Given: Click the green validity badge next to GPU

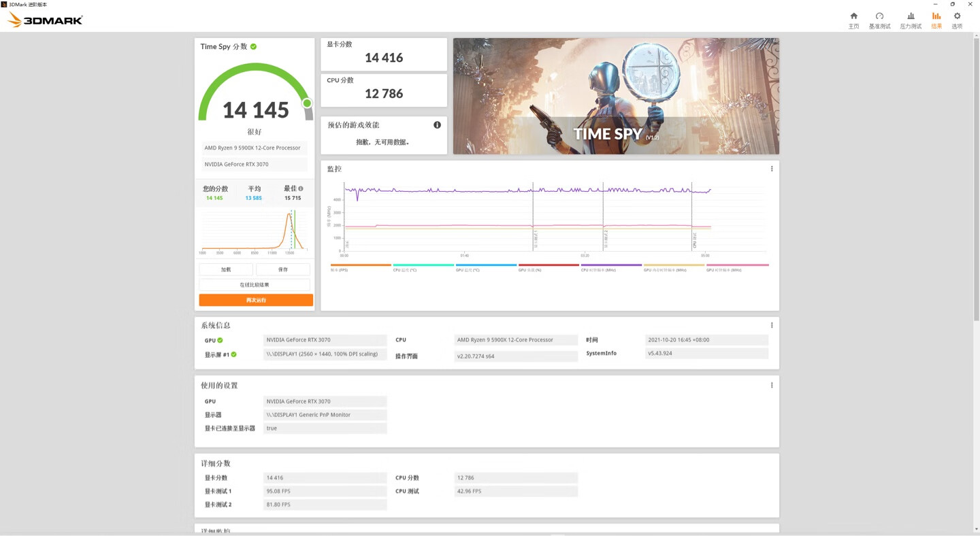Looking at the screenshot, I should pos(221,340).
